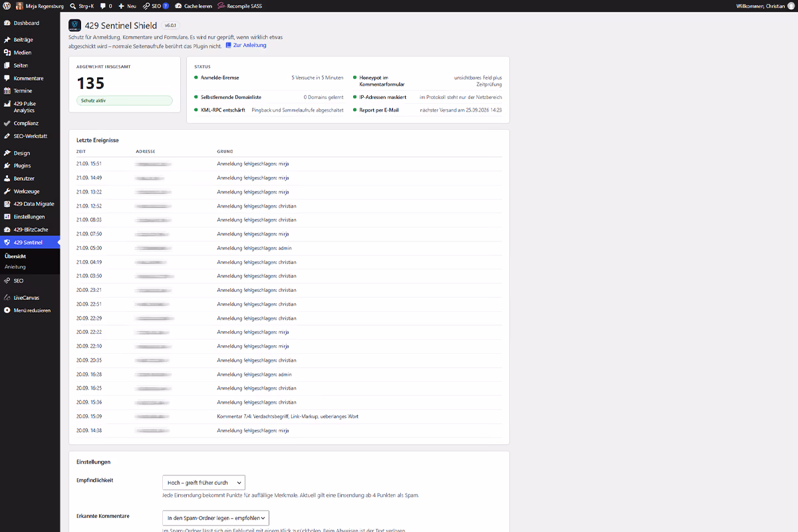Click the Mirja Regensburg site name
Viewport: 798px width, 532px height.
[40, 5]
